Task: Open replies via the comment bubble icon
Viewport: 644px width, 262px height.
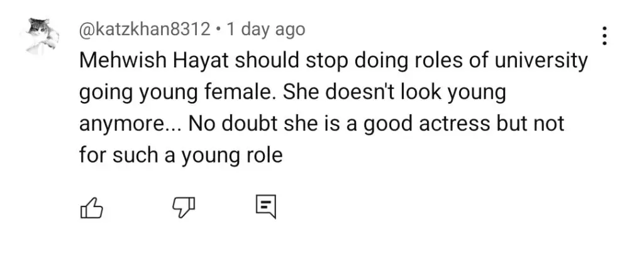Action: tap(266, 207)
